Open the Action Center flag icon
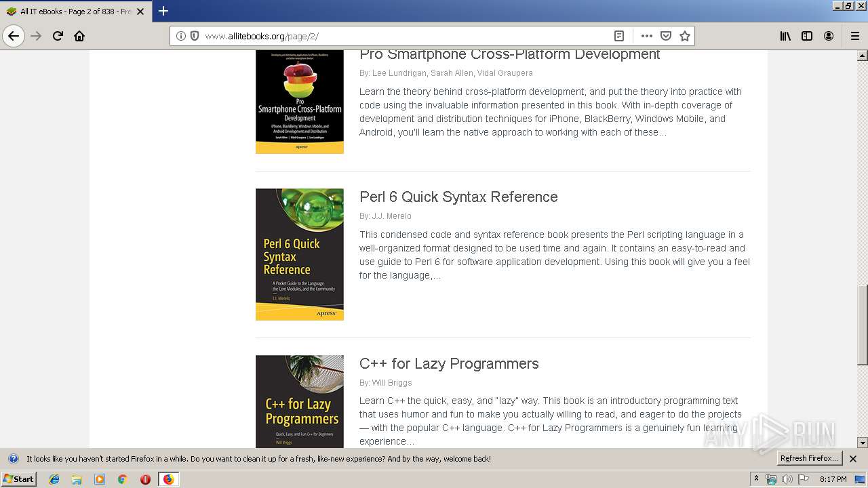Viewport: 868px width, 488px height. (x=804, y=479)
